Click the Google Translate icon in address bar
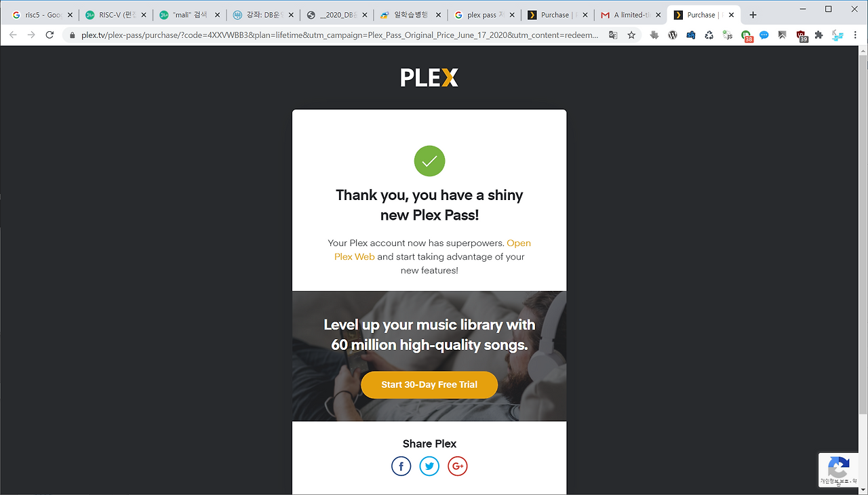Screen dimensions: 868x495 (x=613, y=35)
